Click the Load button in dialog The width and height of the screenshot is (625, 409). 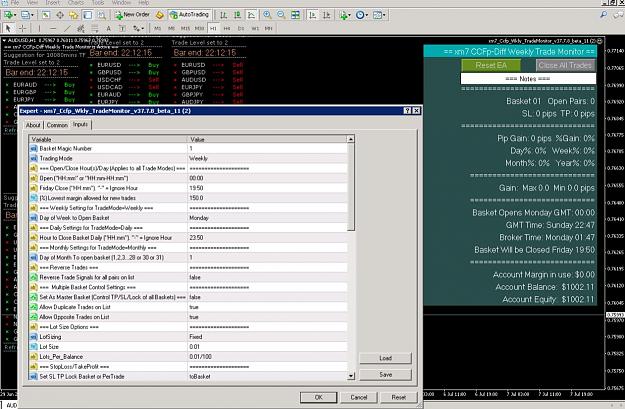coord(385,358)
